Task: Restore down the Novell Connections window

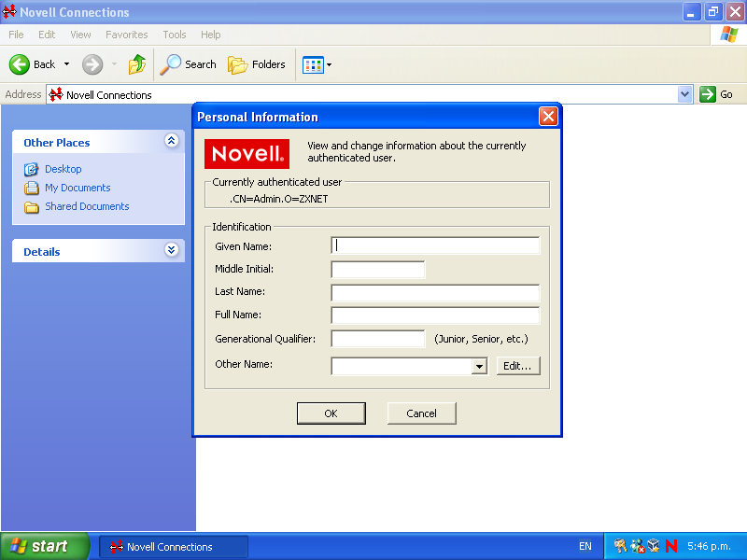Action: 713,12
